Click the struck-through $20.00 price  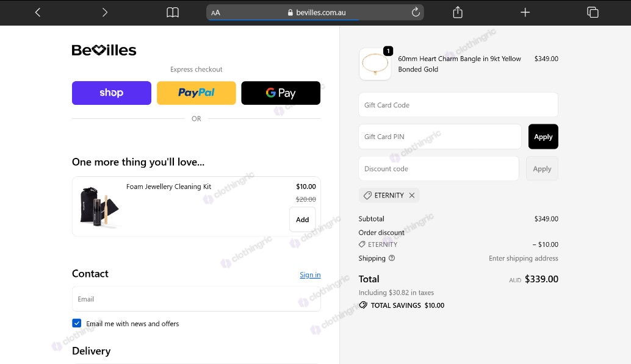306,199
